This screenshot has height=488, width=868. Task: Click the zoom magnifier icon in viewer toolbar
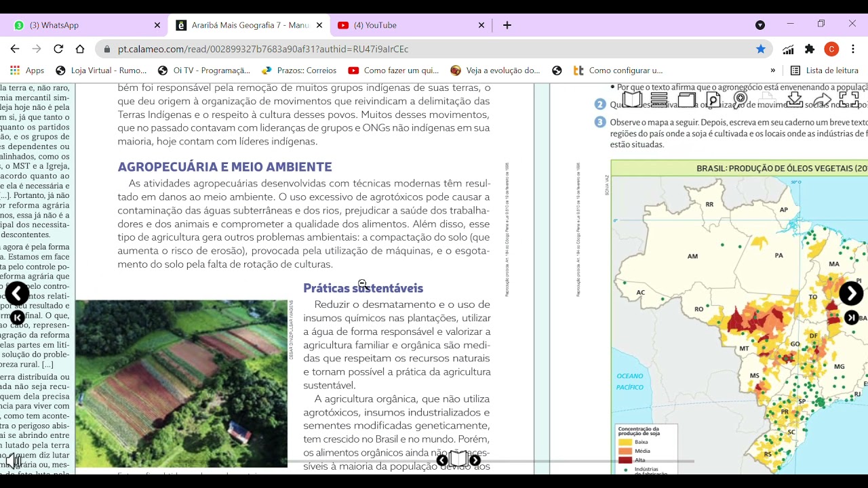tap(741, 99)
